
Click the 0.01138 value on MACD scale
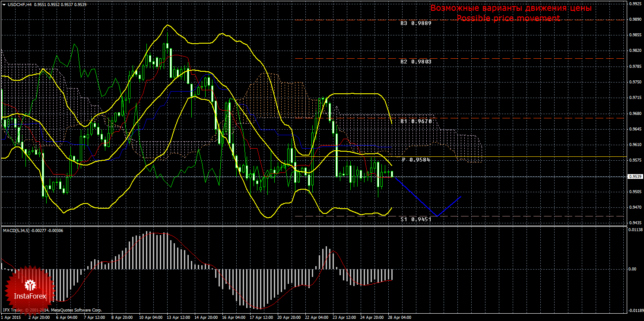tap(635, 230)
